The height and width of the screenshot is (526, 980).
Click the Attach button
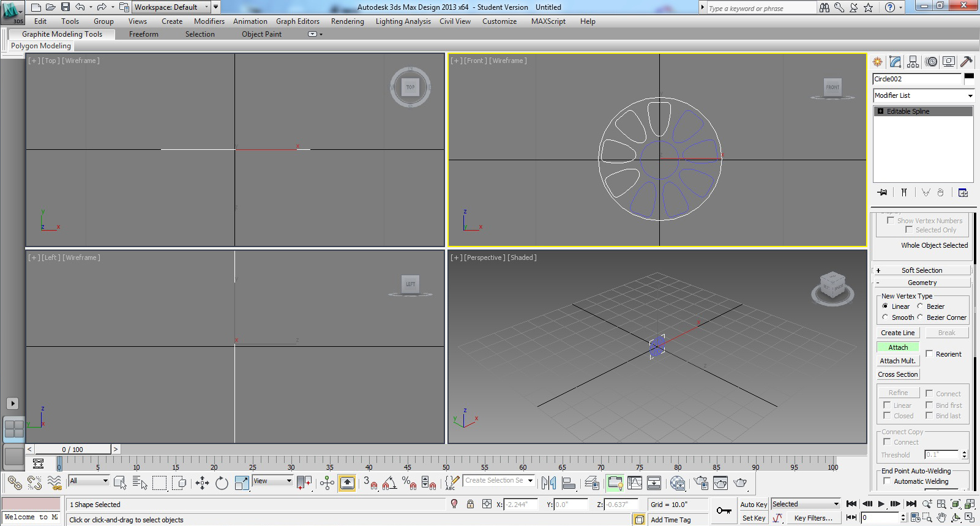coord(898,347)
